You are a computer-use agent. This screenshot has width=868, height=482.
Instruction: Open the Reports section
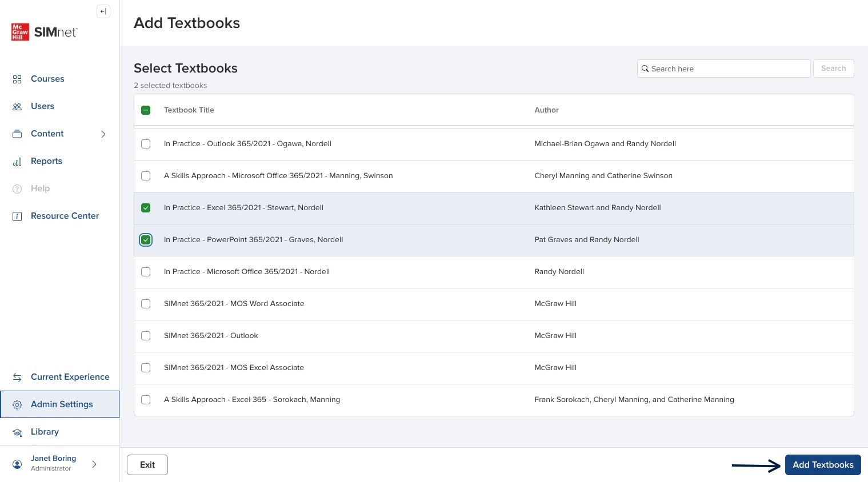(x=46, y=161)
